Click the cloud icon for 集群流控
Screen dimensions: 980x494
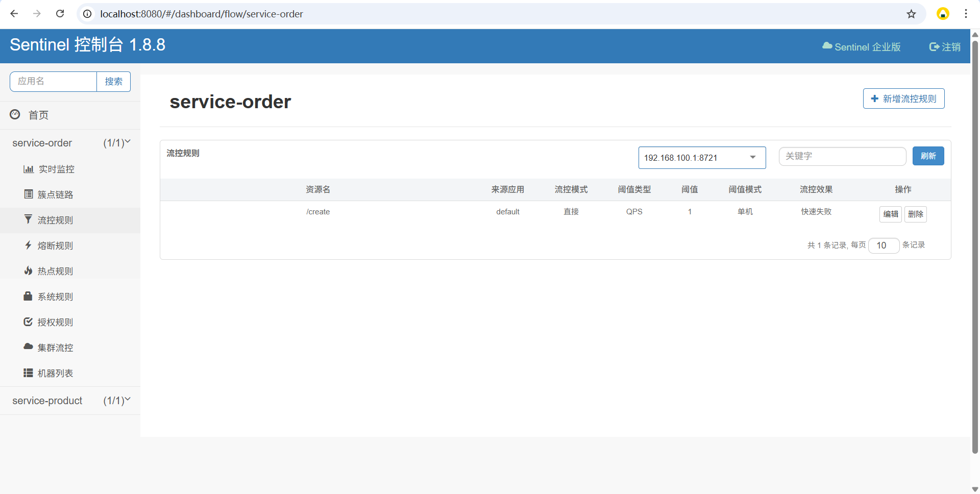[28, 347]
